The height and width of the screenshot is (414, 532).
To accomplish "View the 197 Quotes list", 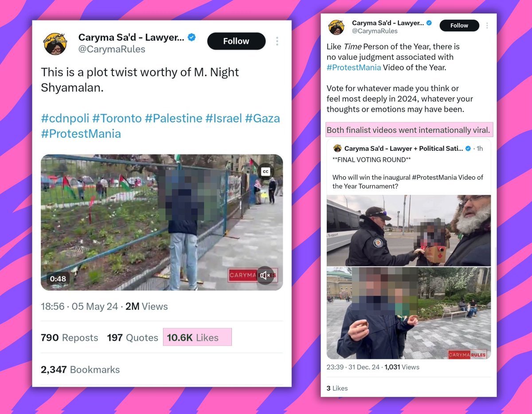I will click(x=133, y=338).
